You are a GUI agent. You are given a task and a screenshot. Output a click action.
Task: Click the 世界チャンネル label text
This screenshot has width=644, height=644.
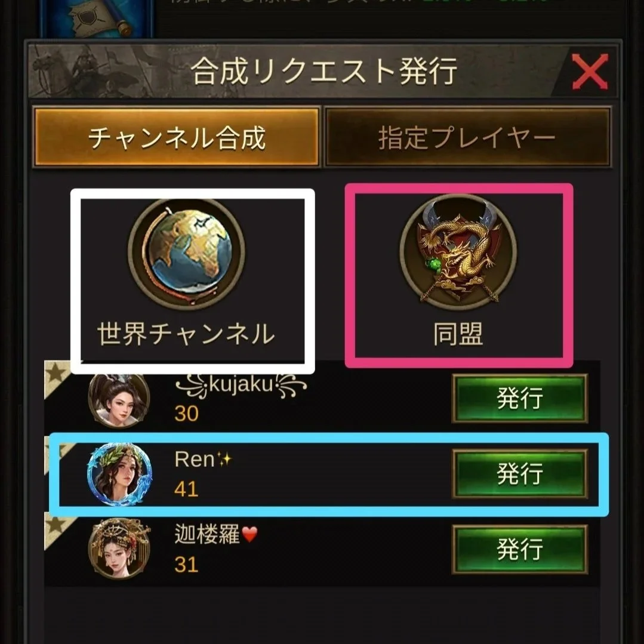186,334
